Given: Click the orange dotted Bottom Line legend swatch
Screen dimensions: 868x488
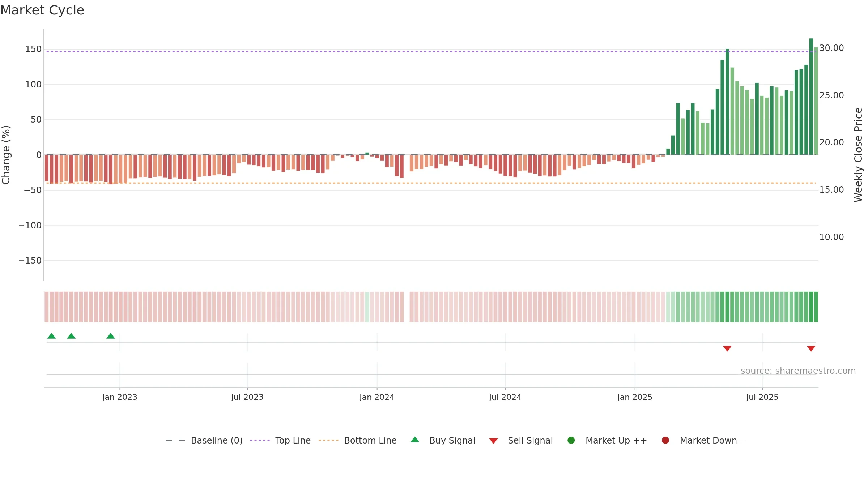Looking at the screenshot, I should tap(328, 440).
